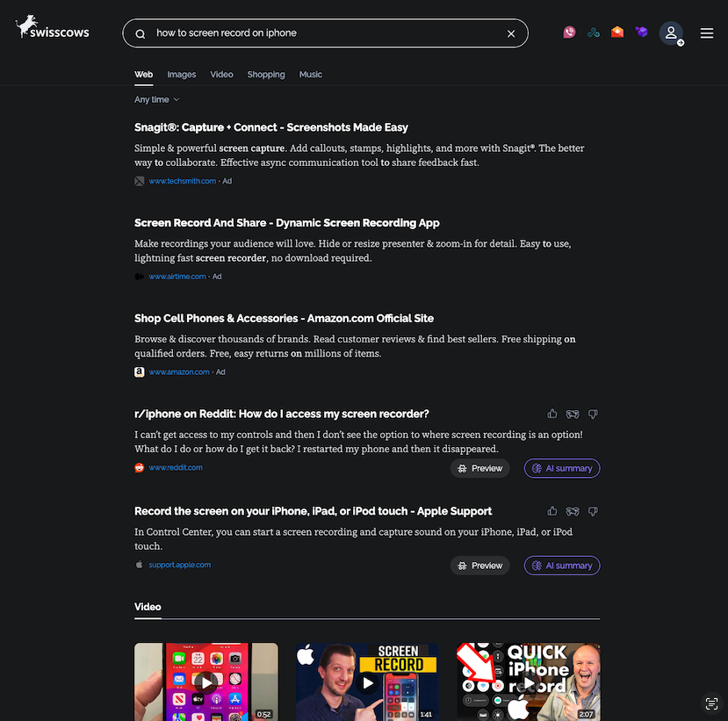This screenshot has width=728, height=721.
Task: Thumbs down the Reddit result
Action: [593, 414]
